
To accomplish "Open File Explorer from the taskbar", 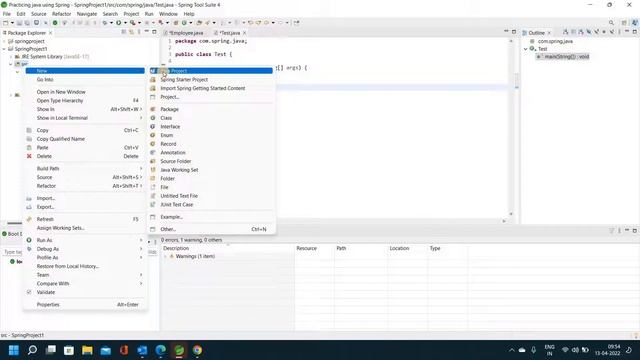I will pos(87,350).
